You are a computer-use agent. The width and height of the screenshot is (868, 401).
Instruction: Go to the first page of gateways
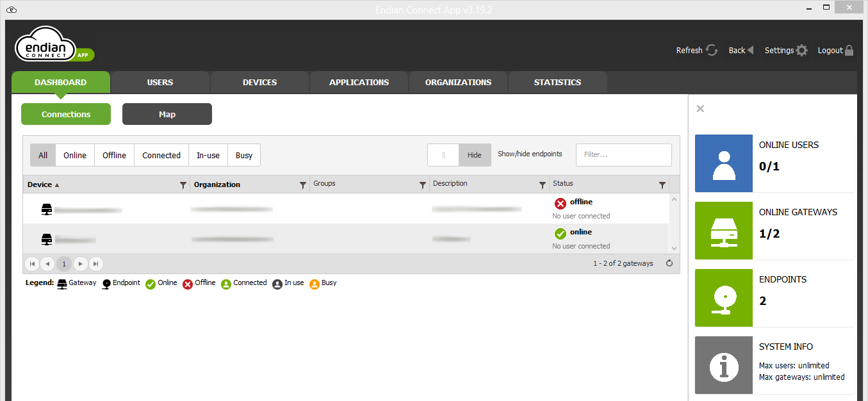pyautogui.click(x=32, y=263)
